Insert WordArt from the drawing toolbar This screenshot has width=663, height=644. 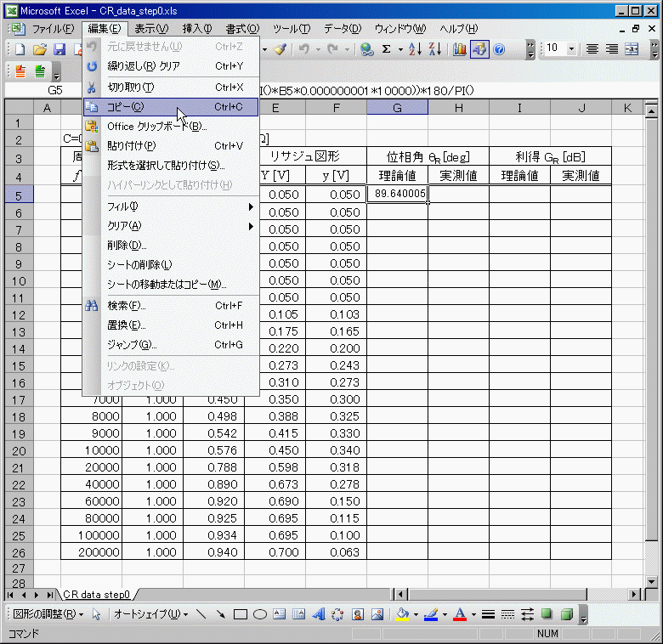tap(319, 614)
